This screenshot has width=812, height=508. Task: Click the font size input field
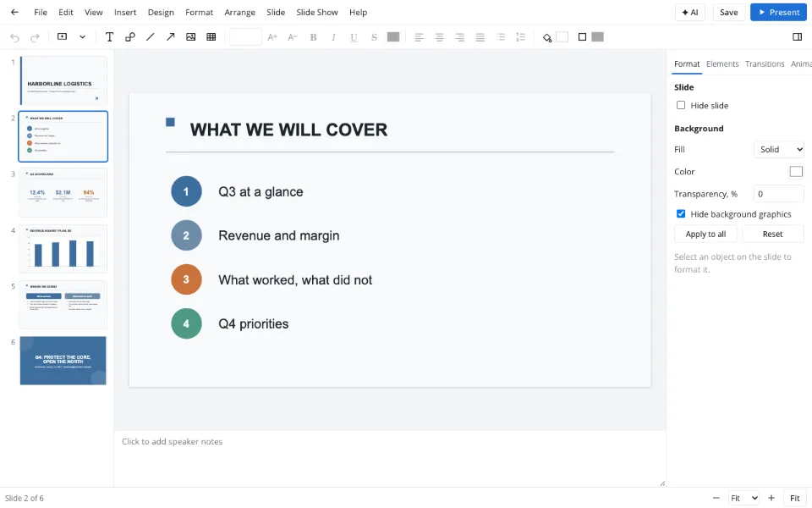tap(245, 36)
